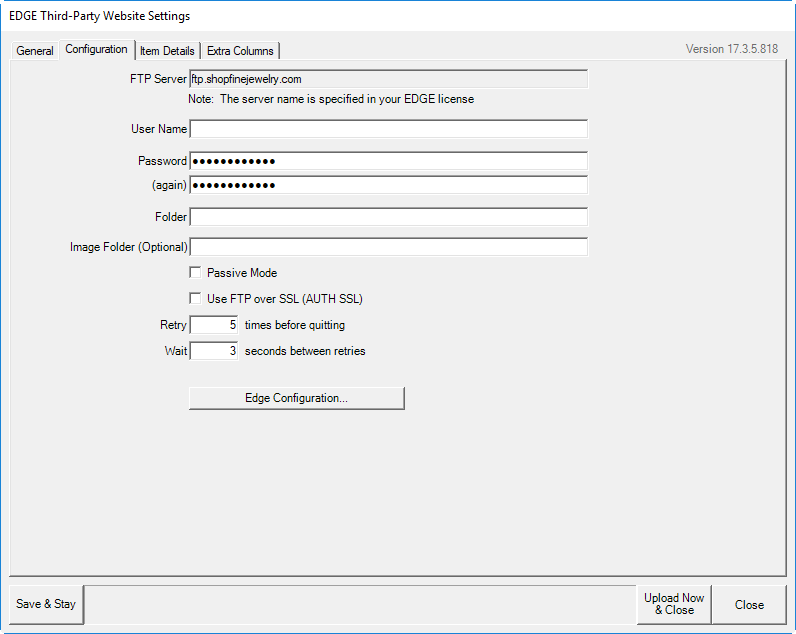Viewport: 796px width, 634px height.
Task: Open the Item Details tab
Action: tap(167, 51)
